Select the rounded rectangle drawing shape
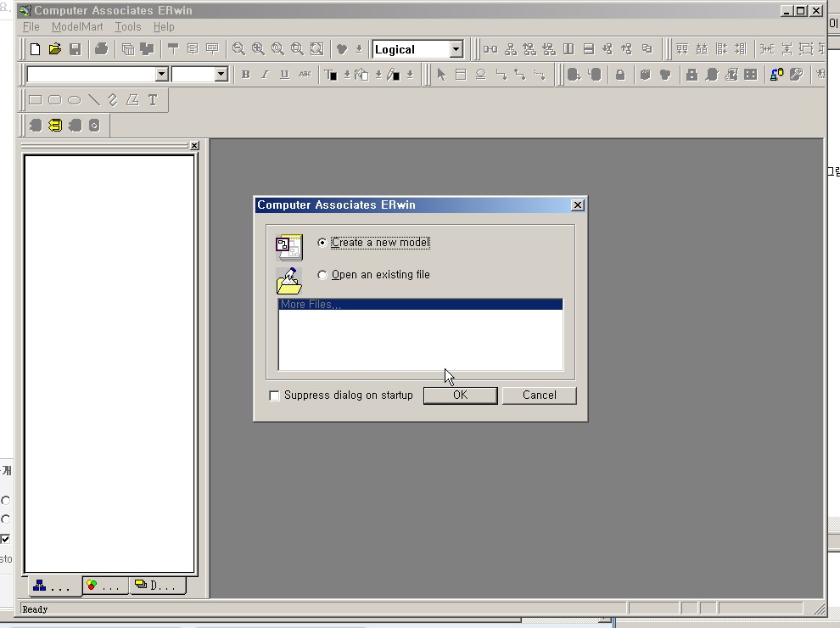Viewport: 840px width, 628px height. pos(54,100)
